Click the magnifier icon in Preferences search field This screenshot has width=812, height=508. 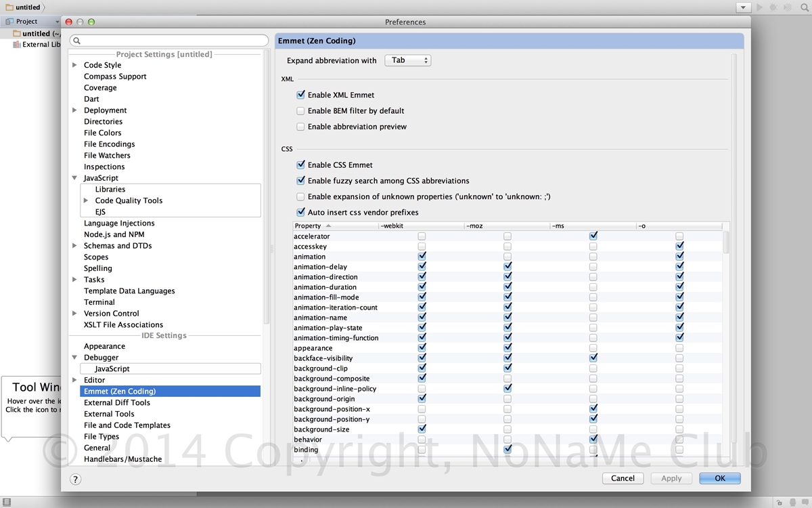tap(76, 41)
